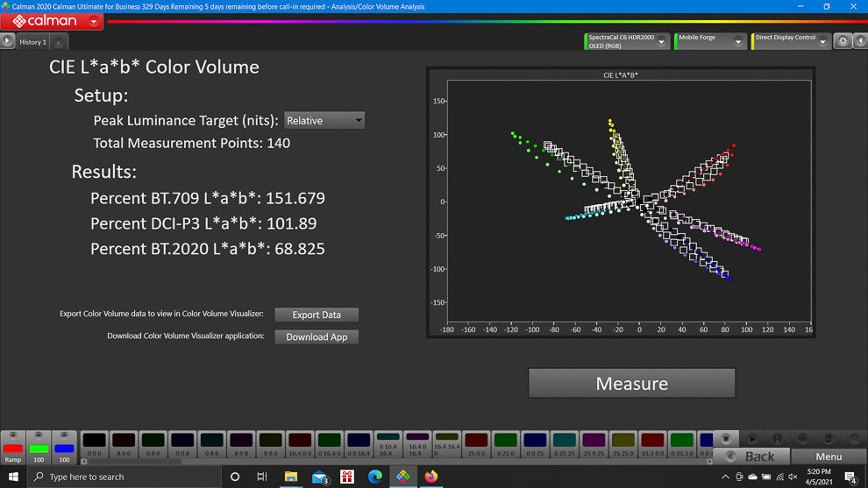Show hidden system tray icons
868x488 pixels.
click(725, 477)
